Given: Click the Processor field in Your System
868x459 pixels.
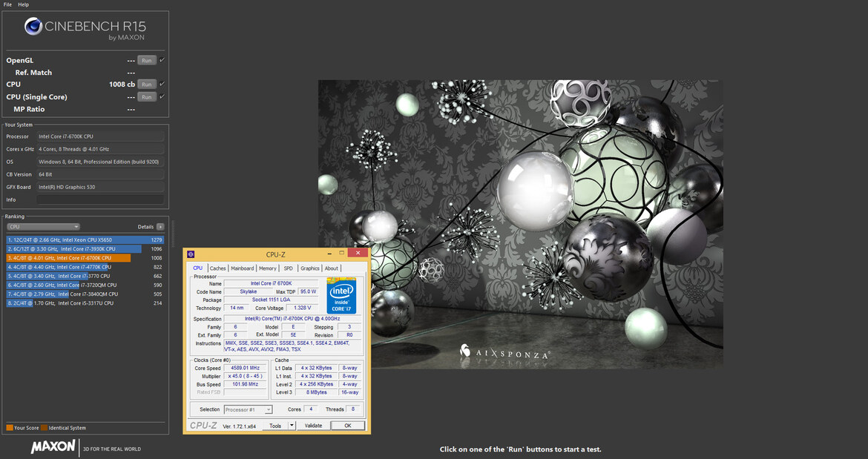Looking at the screenshot, I should (x=100, y=136).
